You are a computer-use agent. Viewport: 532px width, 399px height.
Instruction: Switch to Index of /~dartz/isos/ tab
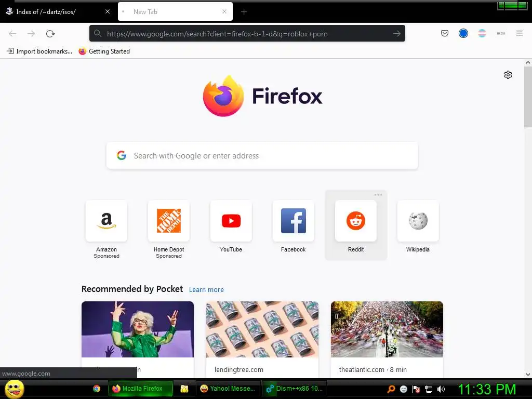(58, 12)
